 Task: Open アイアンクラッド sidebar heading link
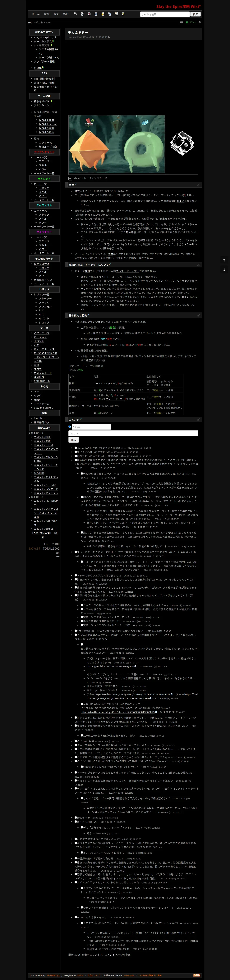44,152
